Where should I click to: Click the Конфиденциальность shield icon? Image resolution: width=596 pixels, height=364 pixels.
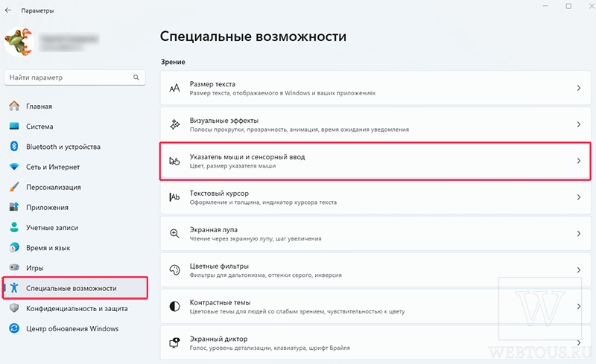click(x=14, y=308)
